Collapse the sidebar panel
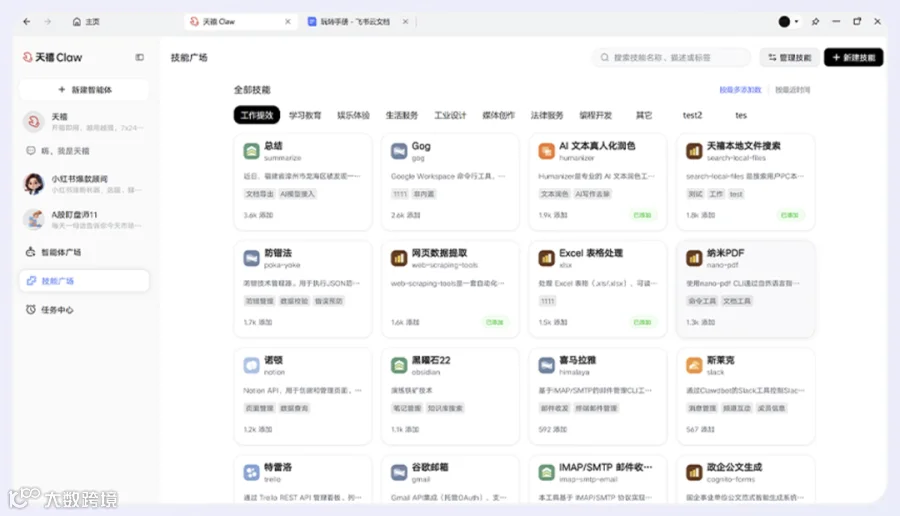 coord(139,57)
